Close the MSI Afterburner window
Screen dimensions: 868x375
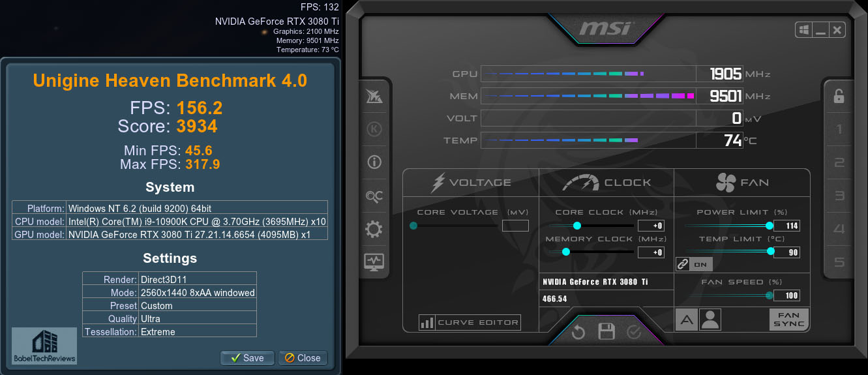tap(837, 30)
